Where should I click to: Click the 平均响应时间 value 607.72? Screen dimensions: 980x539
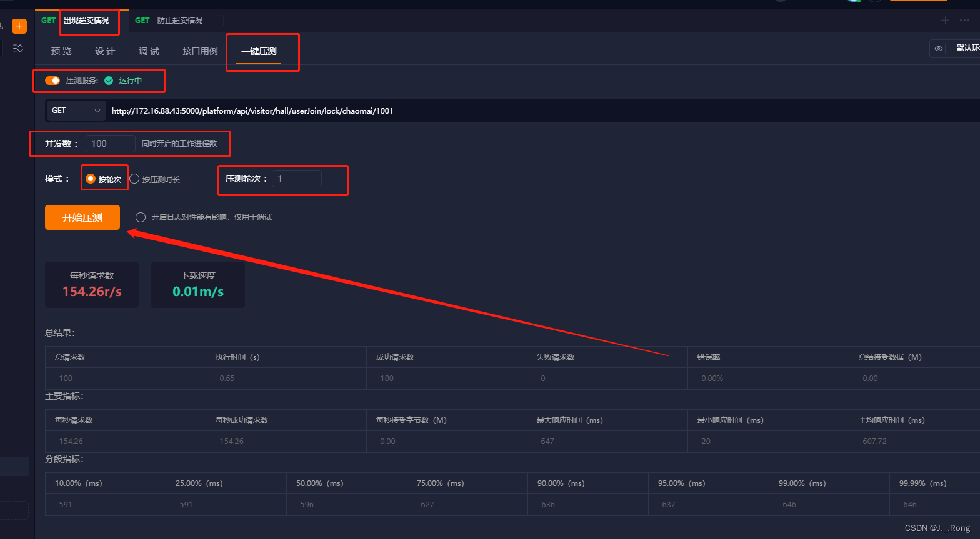874,442
